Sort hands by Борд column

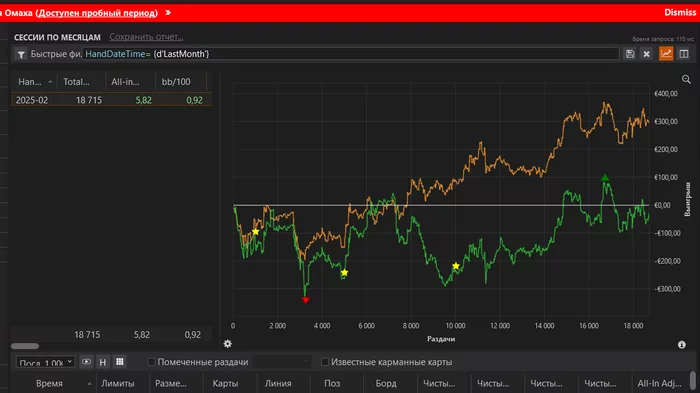pyautogui.click(x=386, y=384)
